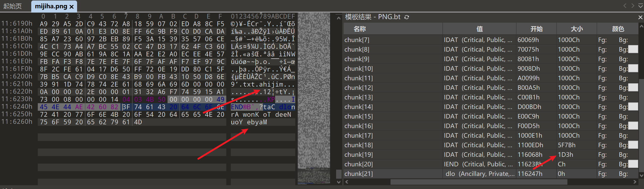The height and width of the screenshot is (189, 644).
Task: Sort by 名称 column header
Action: click(393, 29)
